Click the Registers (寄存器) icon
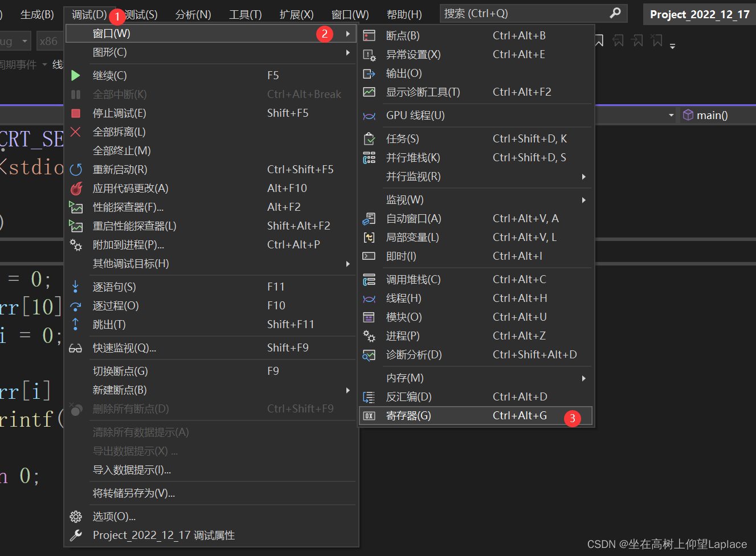The image size is (756, 556). click(x=369, y=416)
